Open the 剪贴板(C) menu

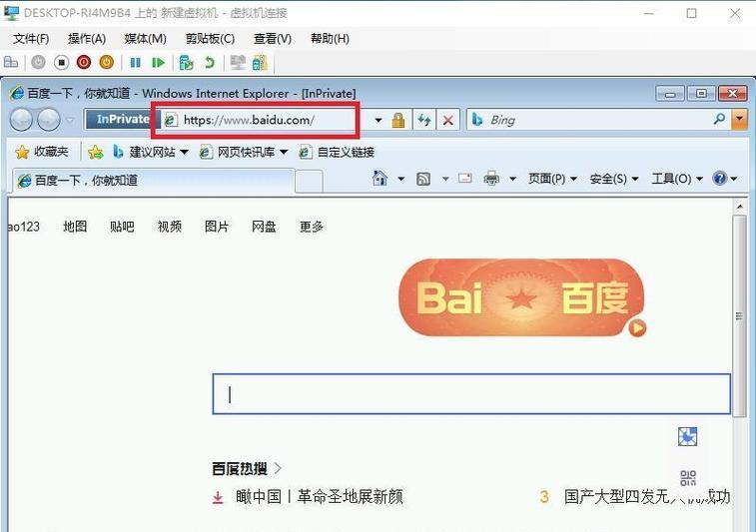pos(210,39)
